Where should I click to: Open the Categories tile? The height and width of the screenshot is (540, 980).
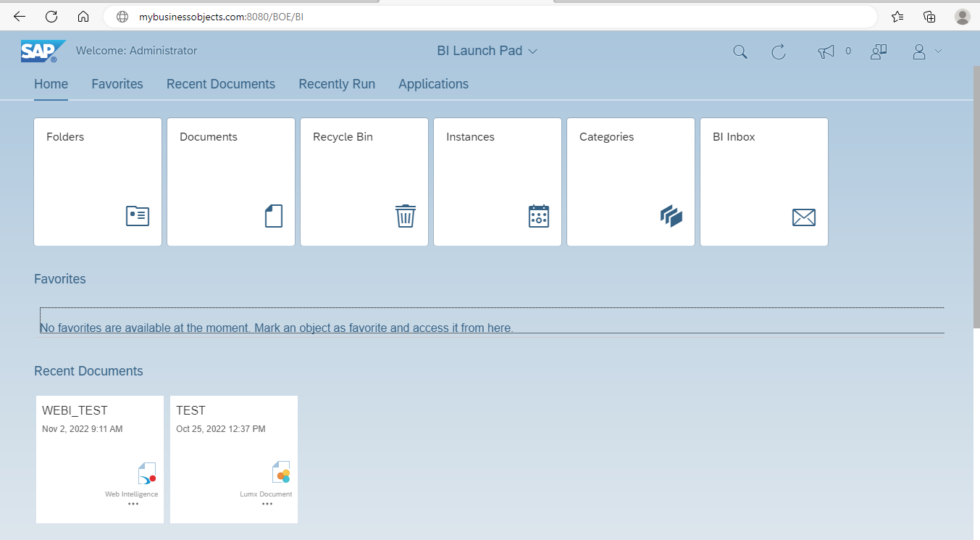(631, 182)
